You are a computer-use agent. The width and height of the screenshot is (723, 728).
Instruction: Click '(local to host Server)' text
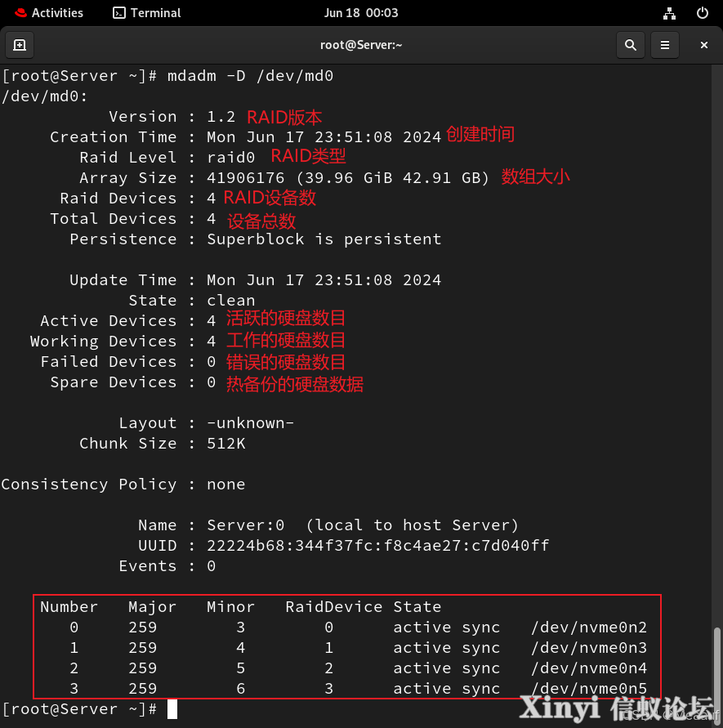point(412,525)
